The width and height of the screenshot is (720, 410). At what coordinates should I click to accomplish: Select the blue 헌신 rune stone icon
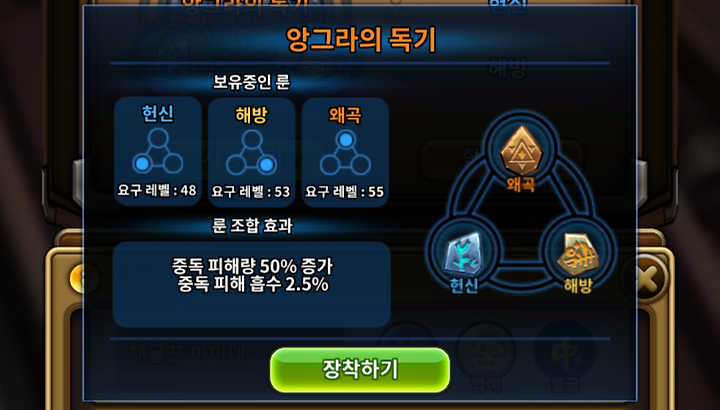coord(463,253)
